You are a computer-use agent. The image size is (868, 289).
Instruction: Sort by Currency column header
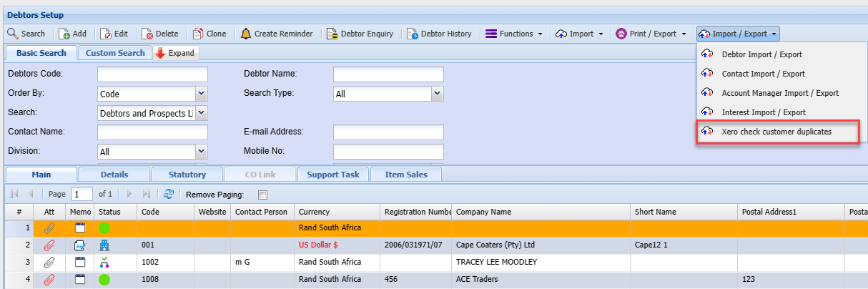point(337,212)
